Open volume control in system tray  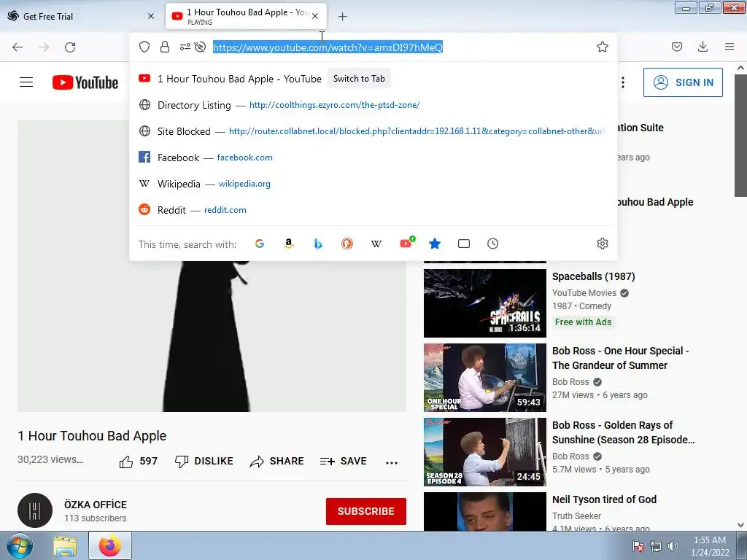pyautogui.click(x=673, y=545)
